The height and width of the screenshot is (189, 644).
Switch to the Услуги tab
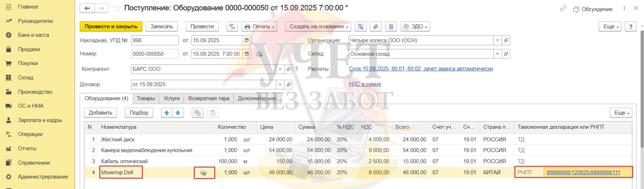172,98
